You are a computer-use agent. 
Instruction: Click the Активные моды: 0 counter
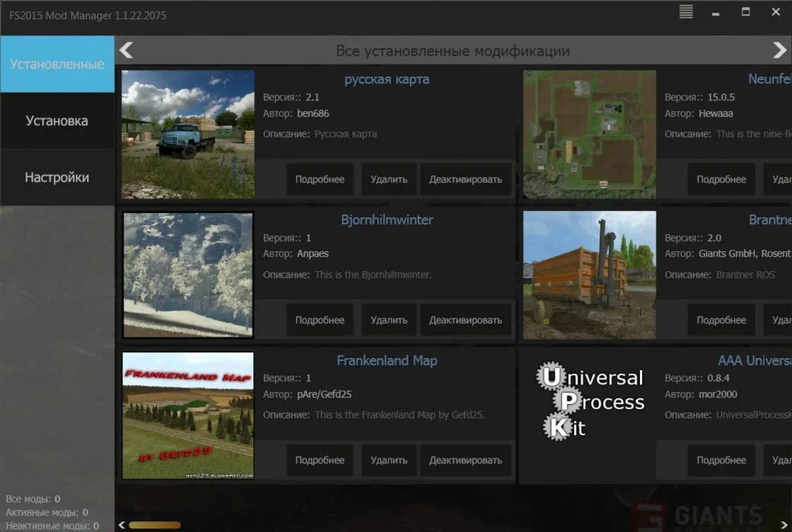point(47,512)
